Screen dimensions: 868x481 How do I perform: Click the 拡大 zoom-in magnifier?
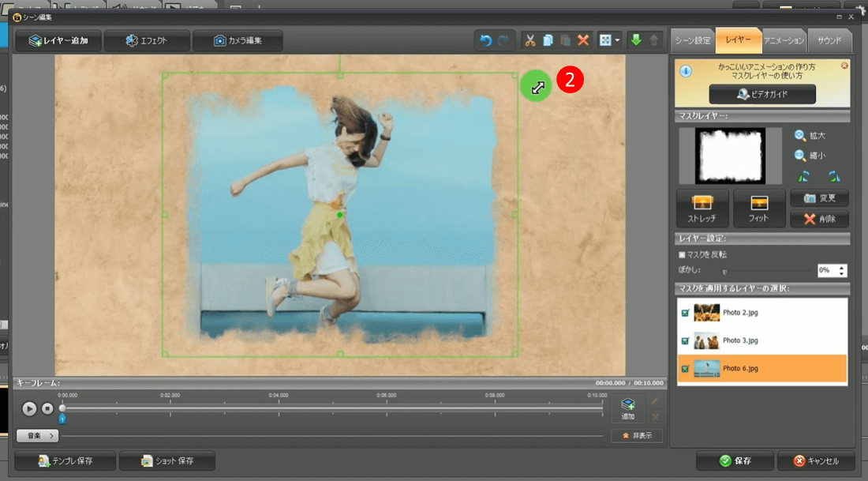pos(801,136)
